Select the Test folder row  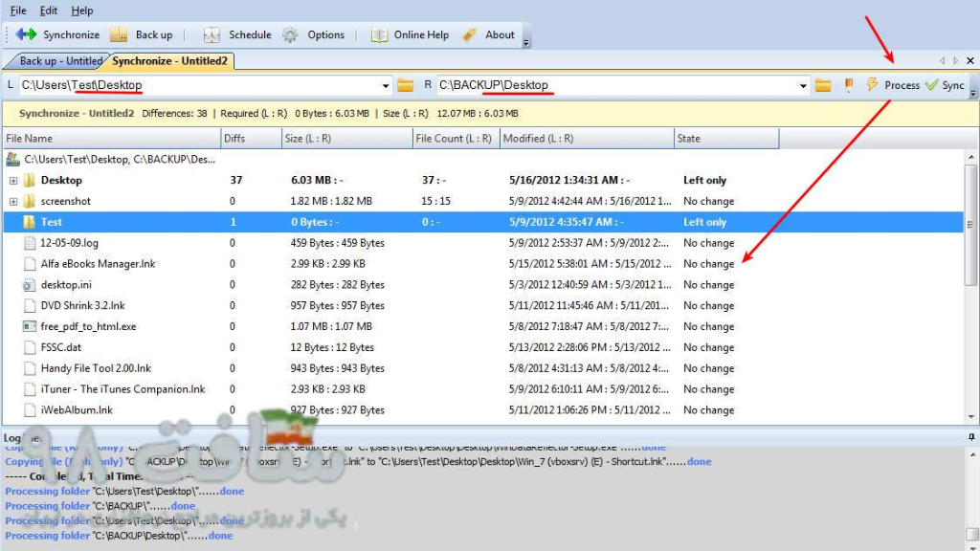pyautogui.click(x=482, y=222)
